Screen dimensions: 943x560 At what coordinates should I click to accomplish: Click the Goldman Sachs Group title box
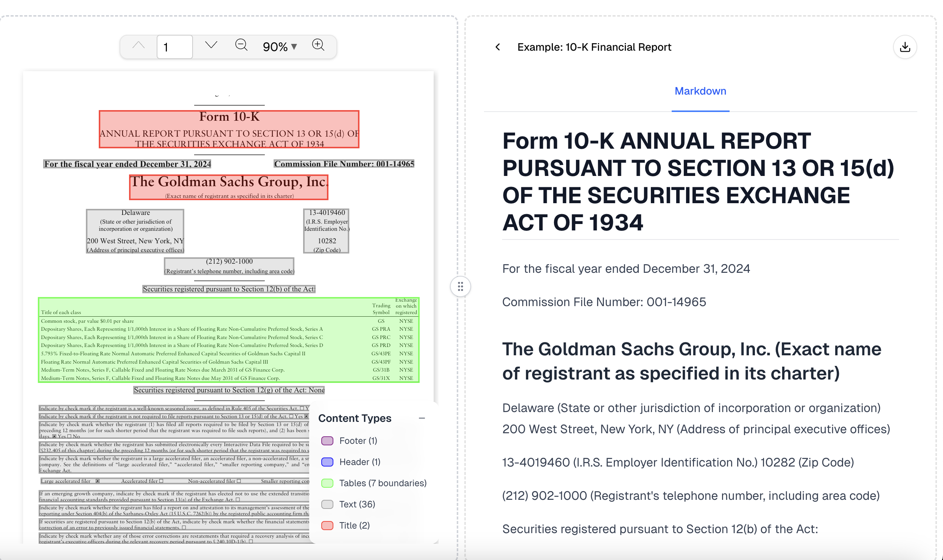pos(229,187)
